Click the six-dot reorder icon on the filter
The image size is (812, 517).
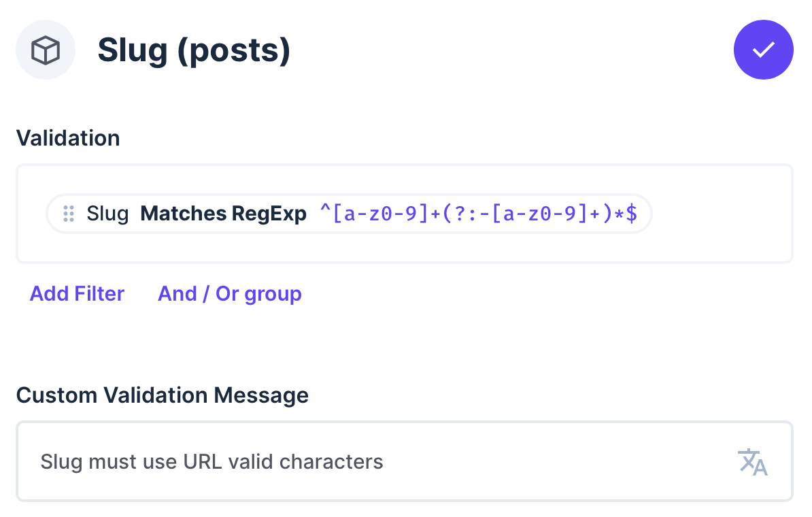click(68, 214)
